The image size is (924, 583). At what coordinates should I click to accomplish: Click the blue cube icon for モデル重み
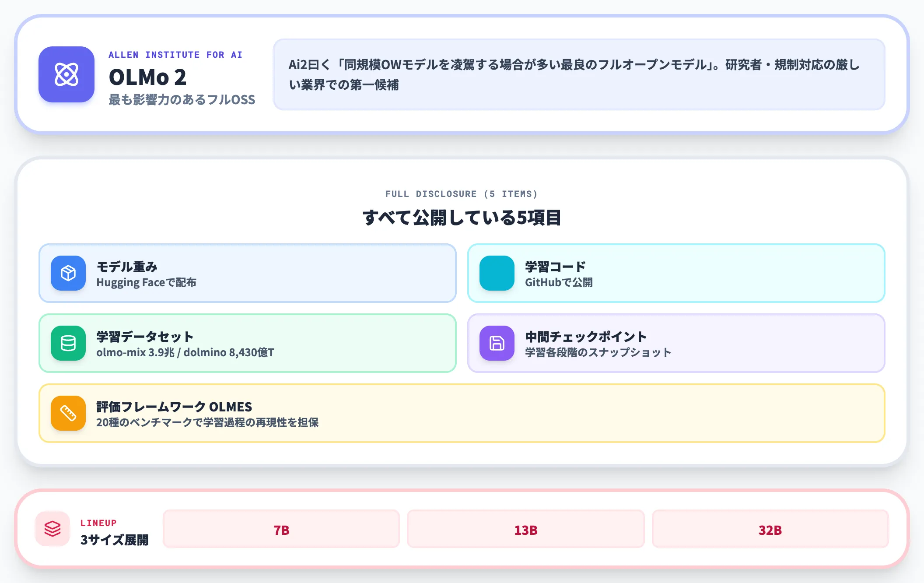68,273
